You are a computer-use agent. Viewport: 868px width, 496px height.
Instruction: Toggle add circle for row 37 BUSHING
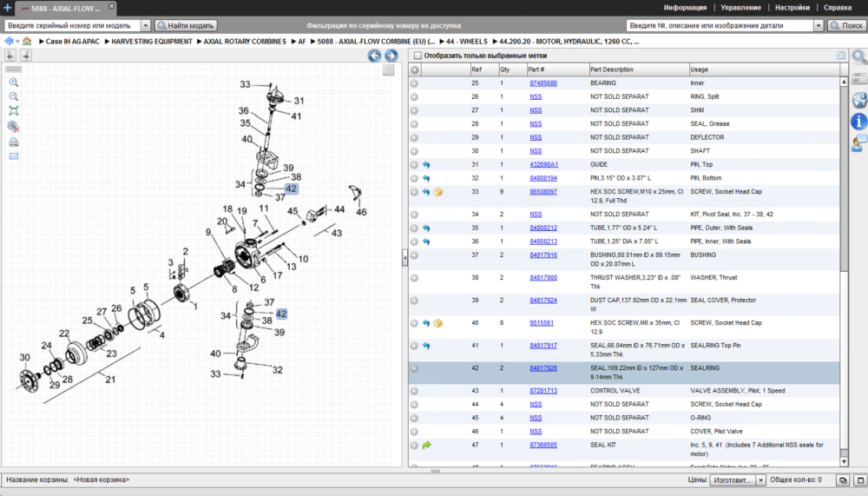click(x=414, y=255)
